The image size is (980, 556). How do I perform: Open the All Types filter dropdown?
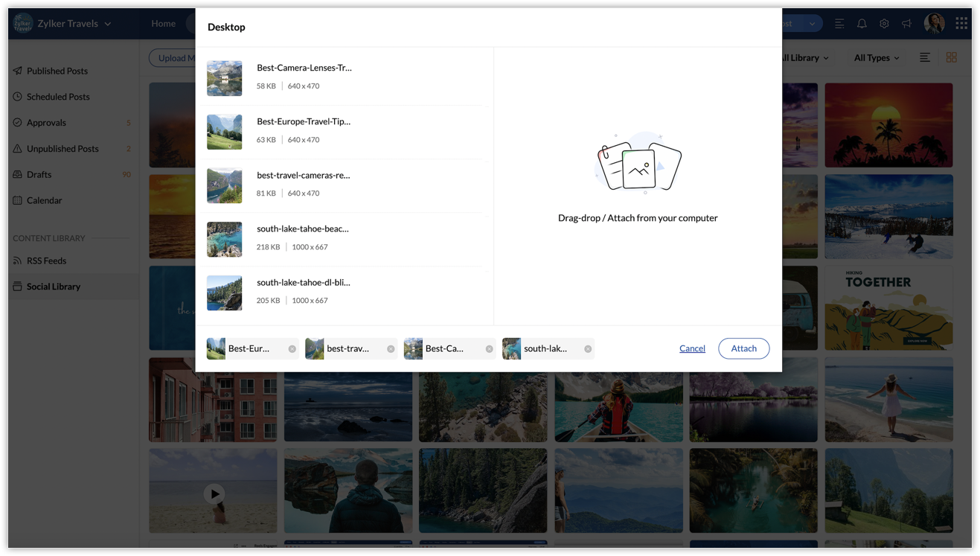click(877, 58)
